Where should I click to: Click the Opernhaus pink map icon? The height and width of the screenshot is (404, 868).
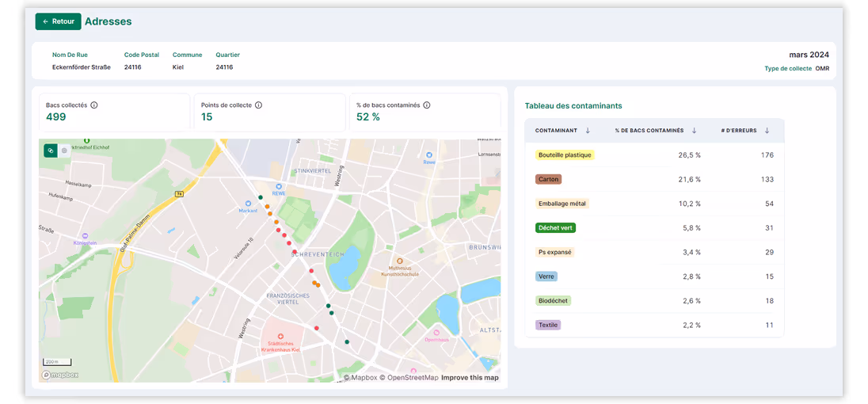tap(436, 333)
